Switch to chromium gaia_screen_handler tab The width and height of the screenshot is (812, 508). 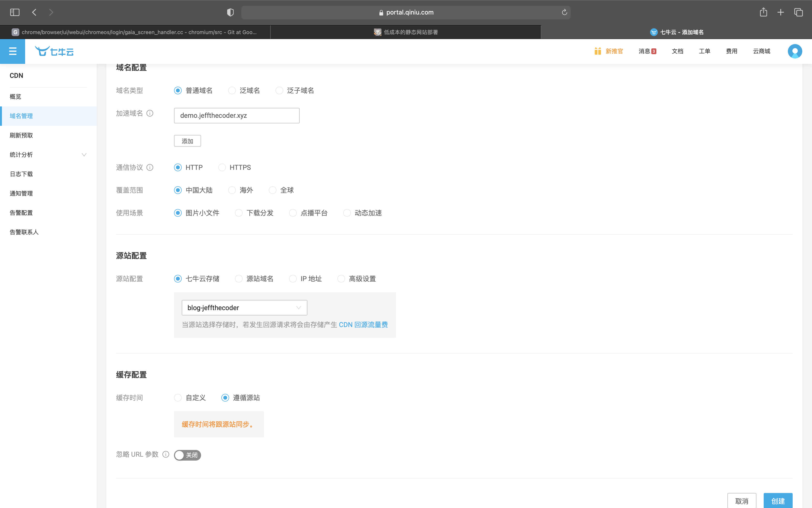click(135, 32)
